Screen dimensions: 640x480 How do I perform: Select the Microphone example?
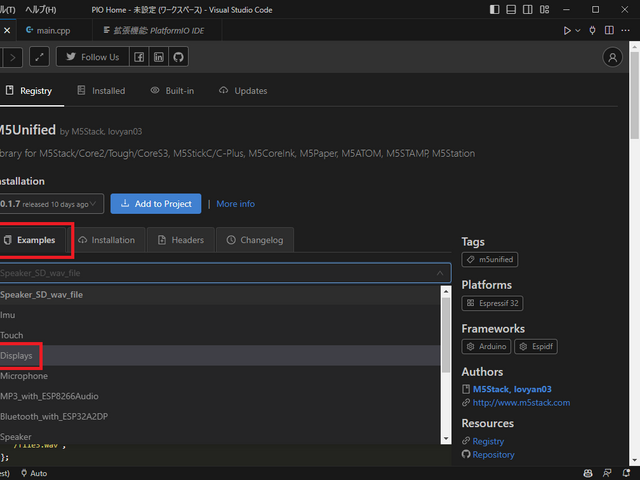220,376
